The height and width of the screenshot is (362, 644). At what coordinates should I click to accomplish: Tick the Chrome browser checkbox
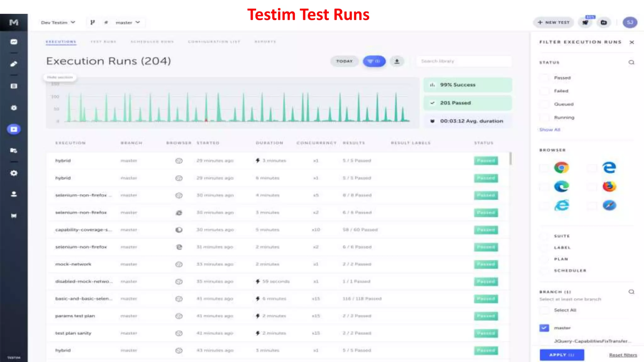point(544,168)
